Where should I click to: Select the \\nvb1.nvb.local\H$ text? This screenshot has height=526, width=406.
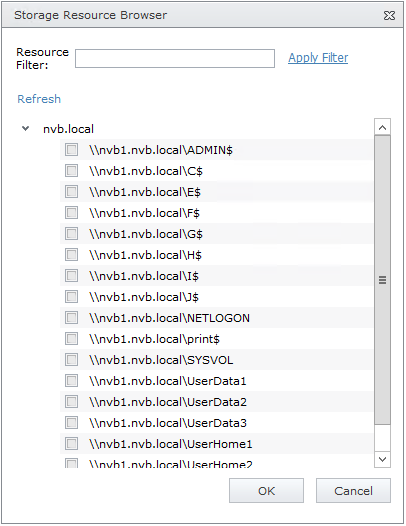click(145, 255)
